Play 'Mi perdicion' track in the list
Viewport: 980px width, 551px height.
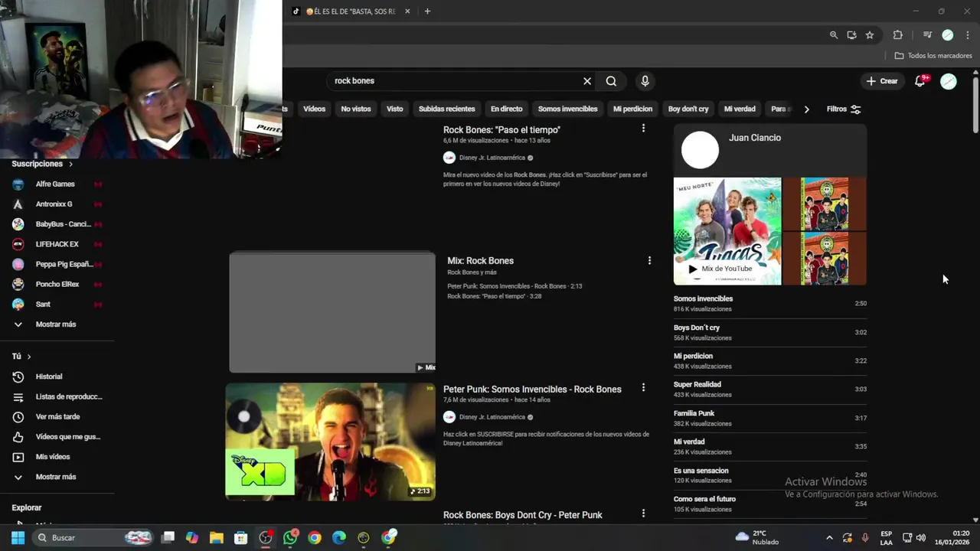(x=770, y=360)
